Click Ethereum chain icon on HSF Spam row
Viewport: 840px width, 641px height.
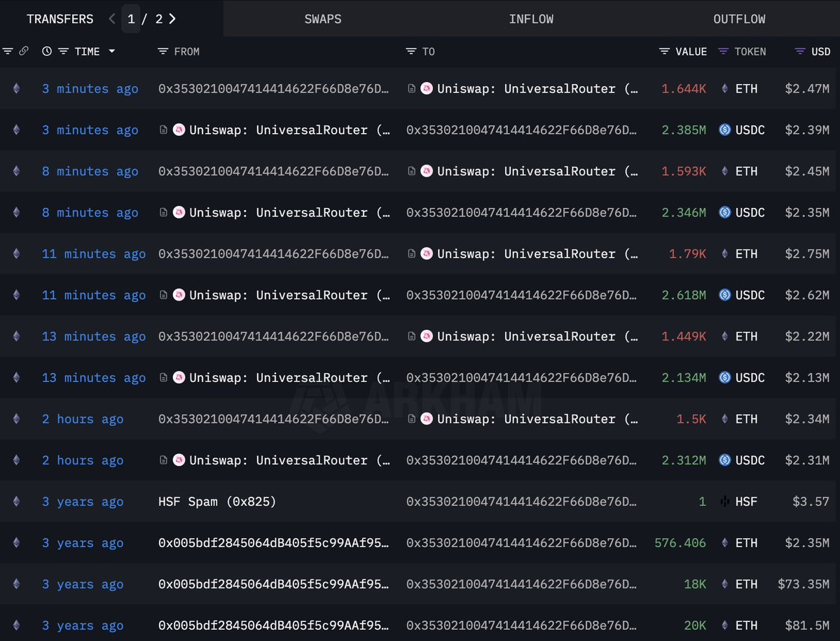16,502
